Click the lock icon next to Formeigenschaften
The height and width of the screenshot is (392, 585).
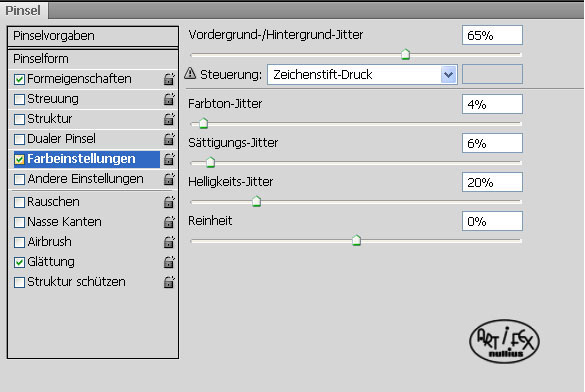tap(169, 79)
